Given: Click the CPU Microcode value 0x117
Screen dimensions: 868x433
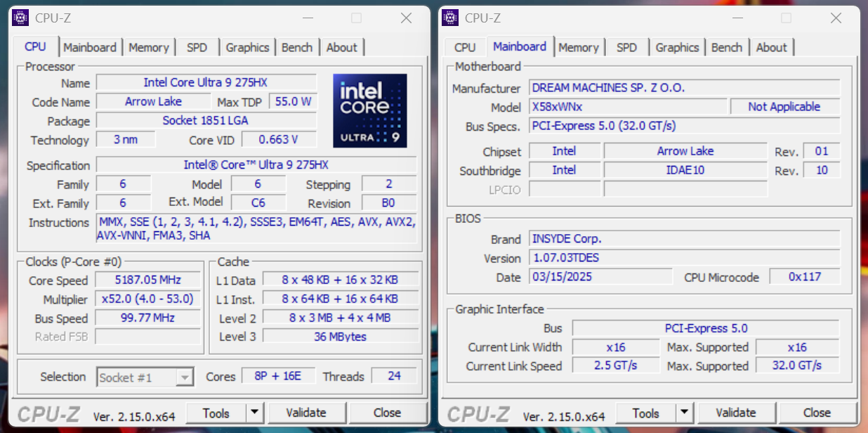Looking at the screenshot, I should pos(805,277).
